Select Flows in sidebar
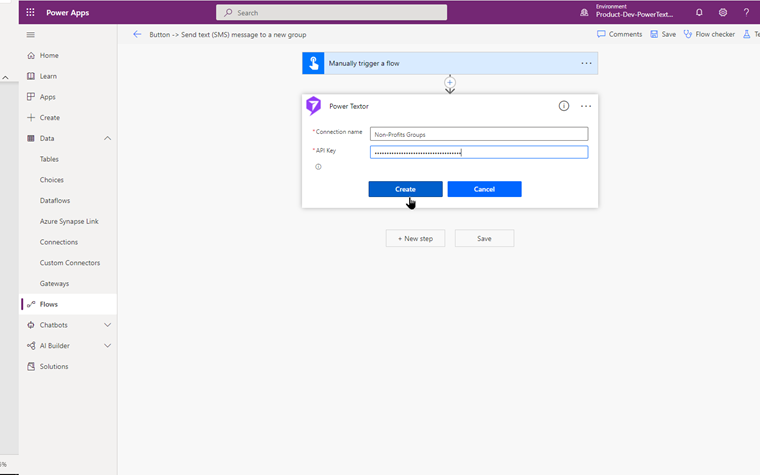Image resolution: width=760 pixels, height=475 pixels. tap(68, 304)
